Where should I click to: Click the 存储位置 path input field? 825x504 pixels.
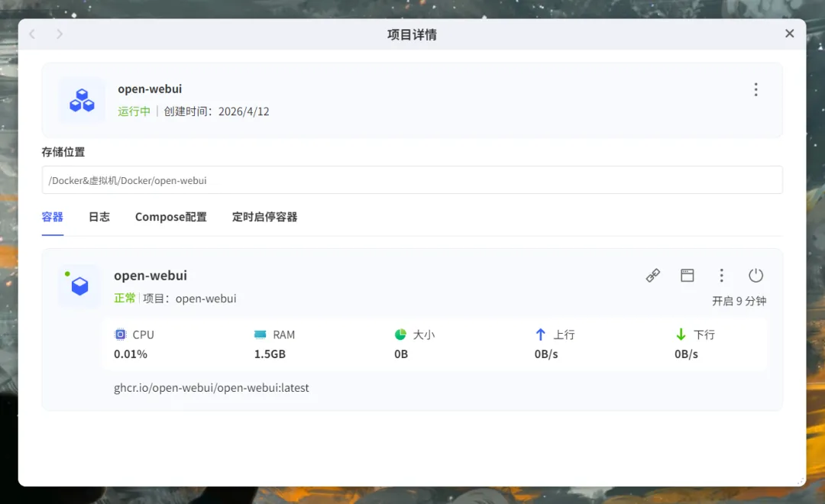pyautogui.click(x=412, y=180)
